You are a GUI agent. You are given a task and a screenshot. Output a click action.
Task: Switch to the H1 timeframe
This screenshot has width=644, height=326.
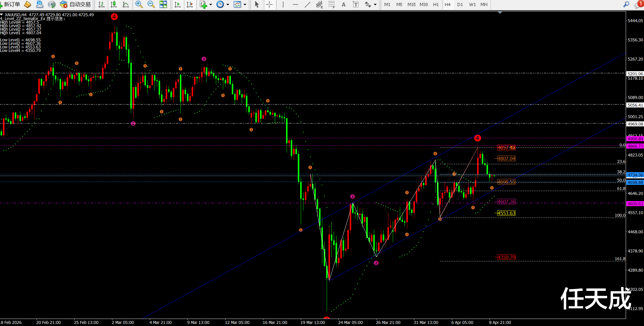pos(436,4)
